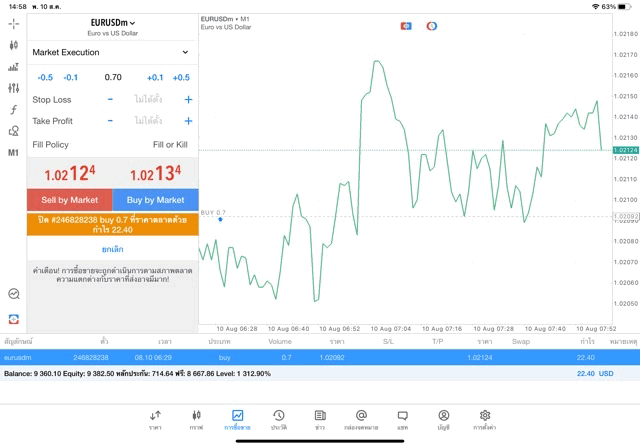Tap the circular red-blue icon above chart
Image resolution: width=640 pixels, height=447 pixels.
(x=431, y=26)
